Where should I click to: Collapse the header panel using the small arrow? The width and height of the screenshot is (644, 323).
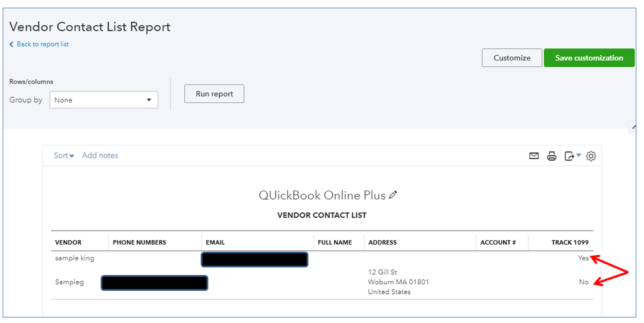pos(632,127)
